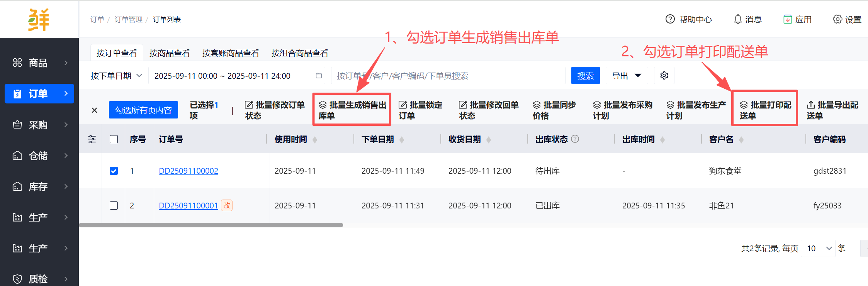Click 出库状态 help question icon
Image resolution: width=868 pixels, height=286 pixels.
[x=575, y=139]
